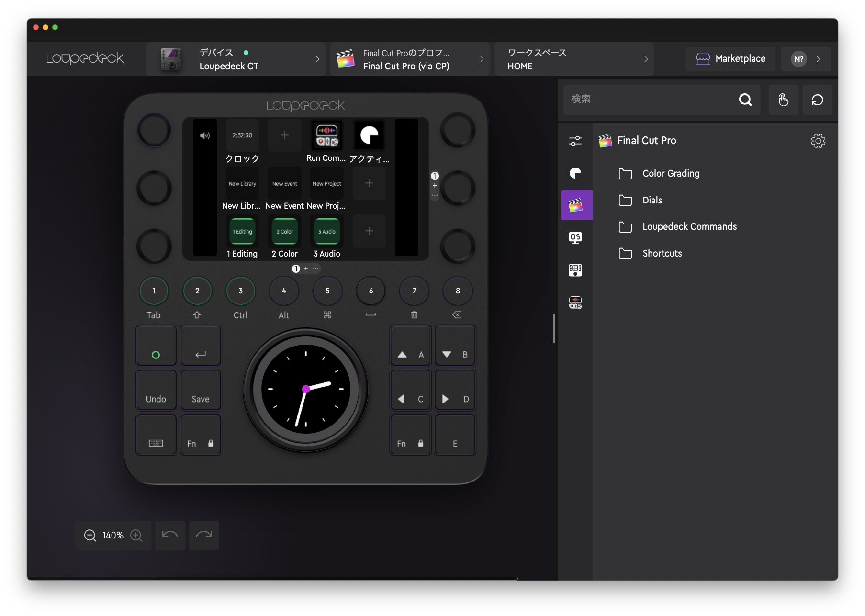
Task: Select the center clock wheel
Action: pyautogui.click(x=305, y=390)
